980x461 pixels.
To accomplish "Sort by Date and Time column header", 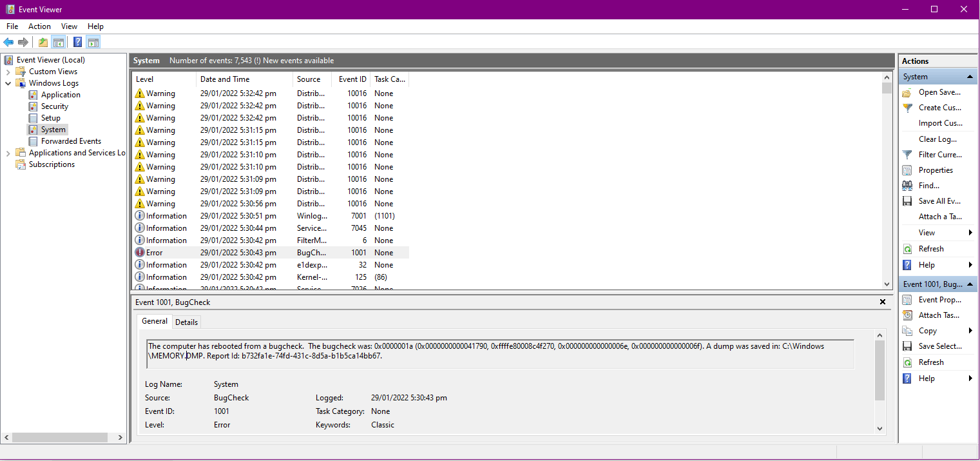I will click(244, 79).
